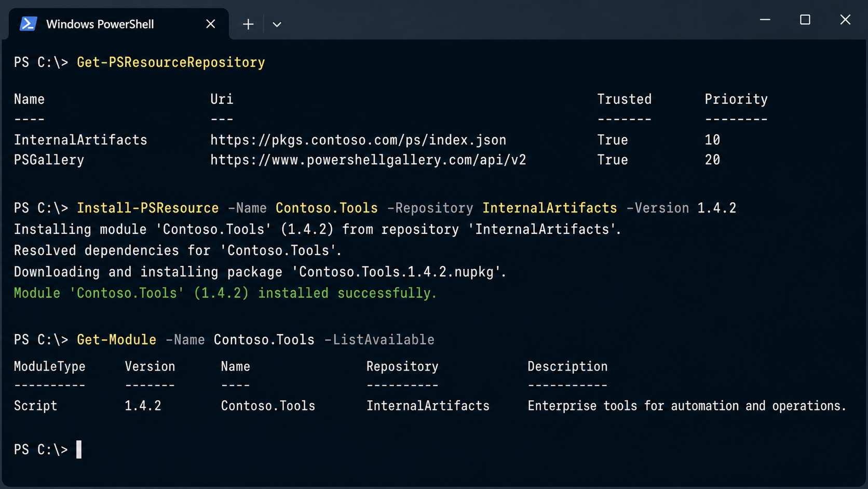Click the Version column header
868x489 pixels.
[150, 366]
